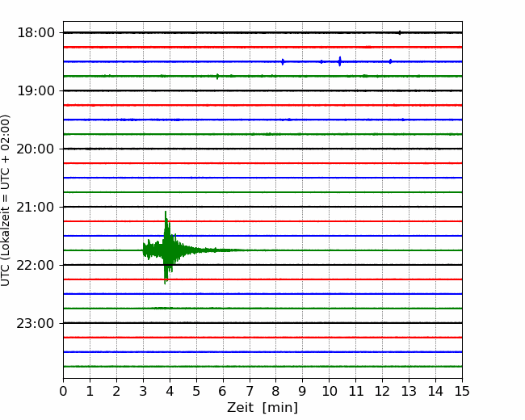Click the black spike on the 18:00 trace
Screen dimensions: 525x420
pyautogui.click(x=400, y=32)
